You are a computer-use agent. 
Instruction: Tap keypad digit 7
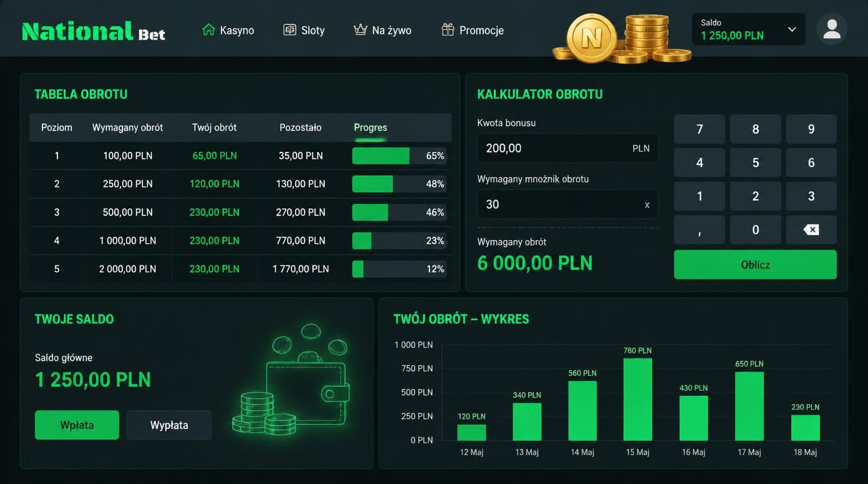tap(700, 129)
